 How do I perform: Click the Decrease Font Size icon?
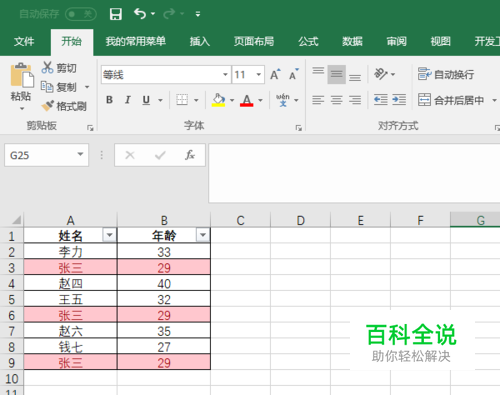coord(294,74)
